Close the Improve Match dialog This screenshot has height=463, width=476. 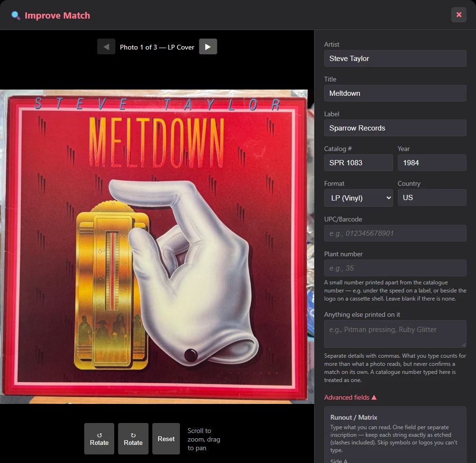click(459, 15)
